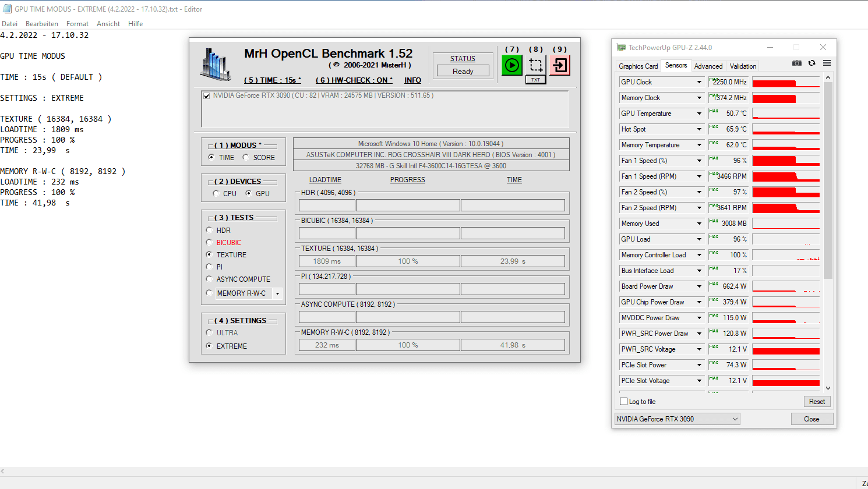Click Close button in GPU-Z

[811, 419]
